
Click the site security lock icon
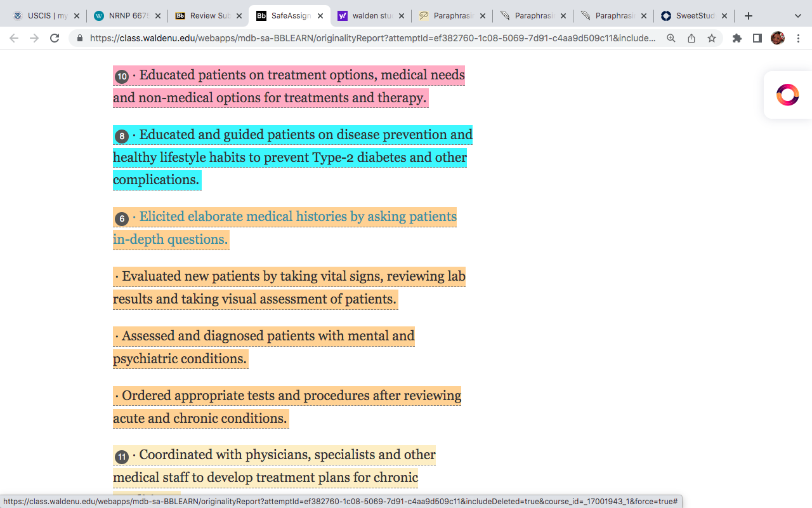pyautogui.click(x=80, y=38)
